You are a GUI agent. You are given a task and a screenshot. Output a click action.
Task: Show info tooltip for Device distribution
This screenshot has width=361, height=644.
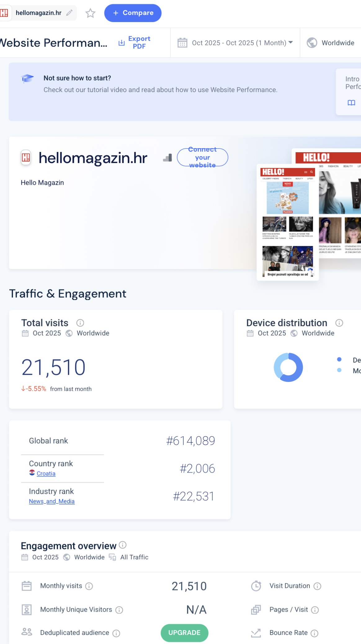coord(339,323)
